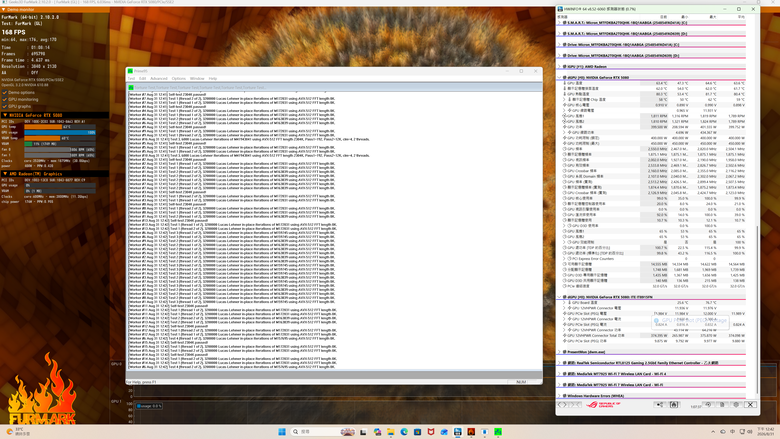Viewport: 780px width, 439px height.
Task: Open Test menu in Prime95
Action: (131, 79)
